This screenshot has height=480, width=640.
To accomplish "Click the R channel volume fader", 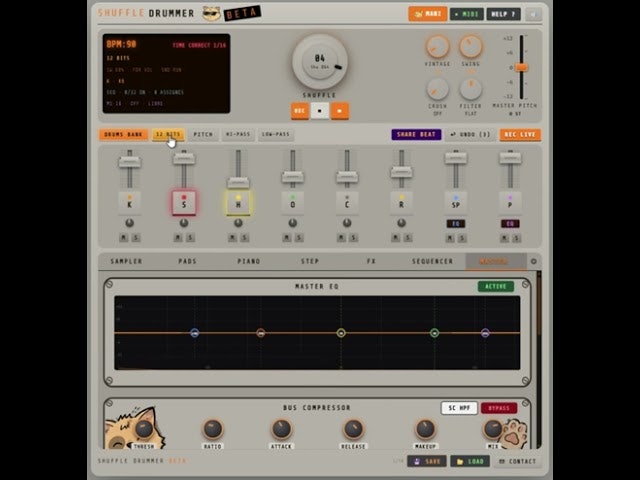I will coord(401,172).
